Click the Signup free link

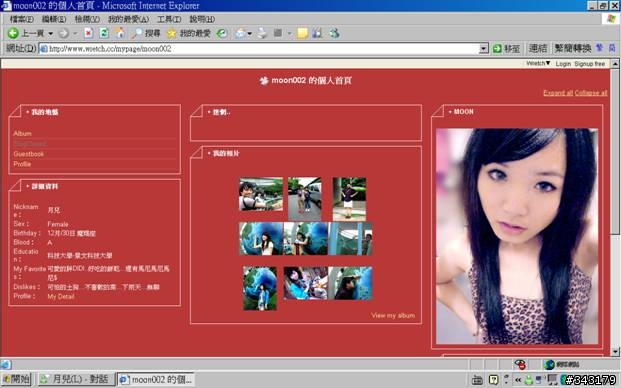(589, 64)
